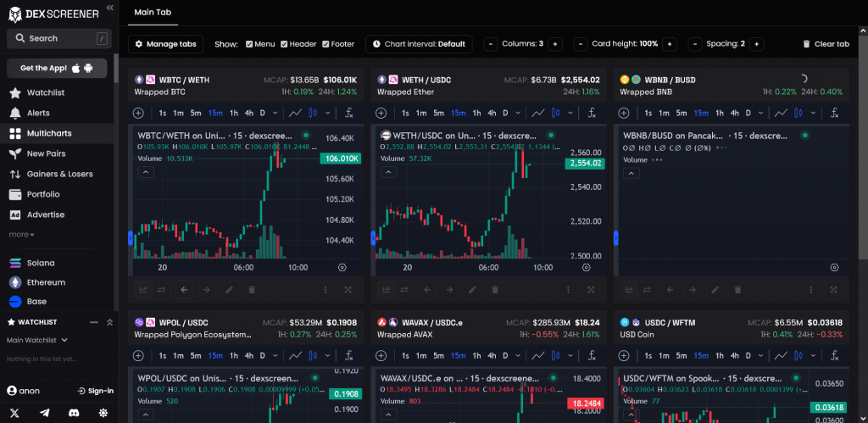The height and width of the screenshot is (423, 868).
Task: Open DEX Screener logo home link
Action: click(x=53, y=14)
